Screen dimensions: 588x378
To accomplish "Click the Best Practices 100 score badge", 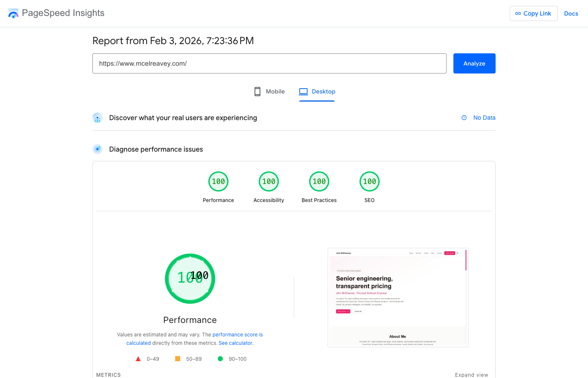I will 319,181.
